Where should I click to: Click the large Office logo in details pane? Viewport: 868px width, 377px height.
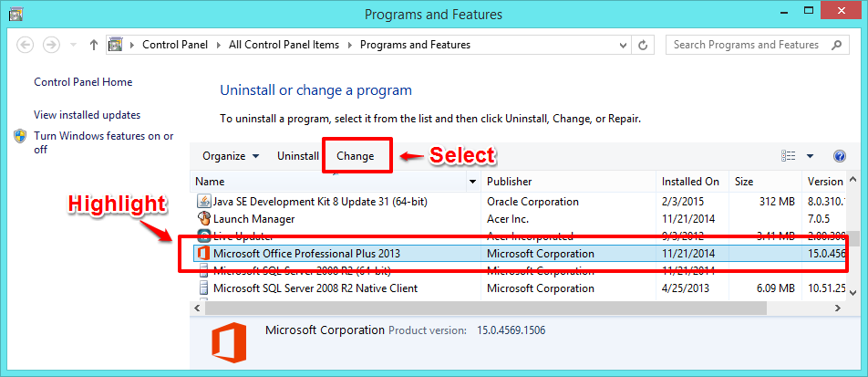[229, 343]
